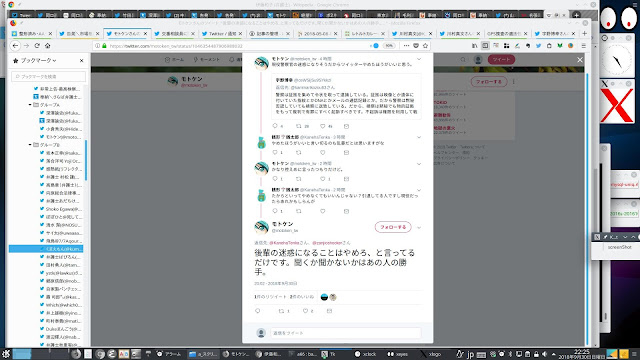The height and width of the screenshot is (360, 640).
Task: Open the page actions three-dots menu
Action: point(406,46)
